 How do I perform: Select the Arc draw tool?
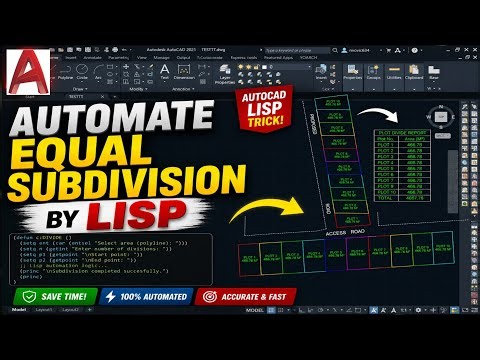tap(98, 72)
